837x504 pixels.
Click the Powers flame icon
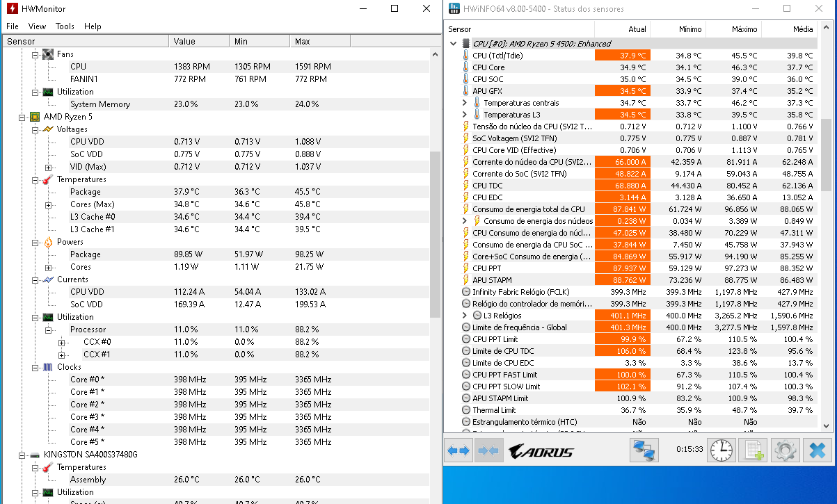pyautogui.click(x=48, y=242)
